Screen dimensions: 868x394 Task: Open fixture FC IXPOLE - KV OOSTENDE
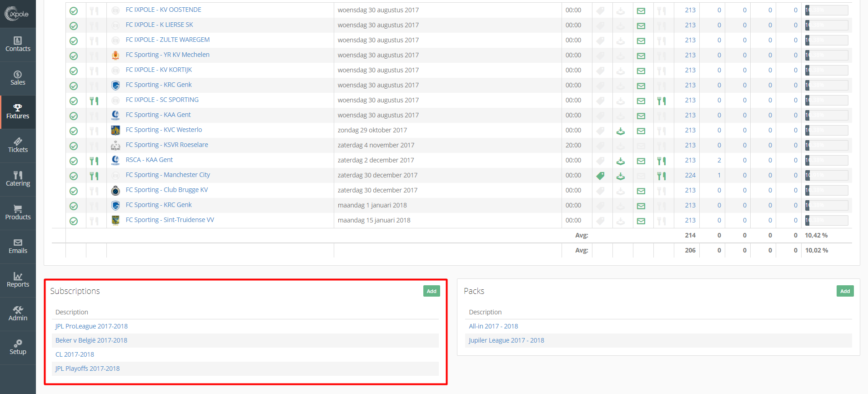(x=163, y=10)
